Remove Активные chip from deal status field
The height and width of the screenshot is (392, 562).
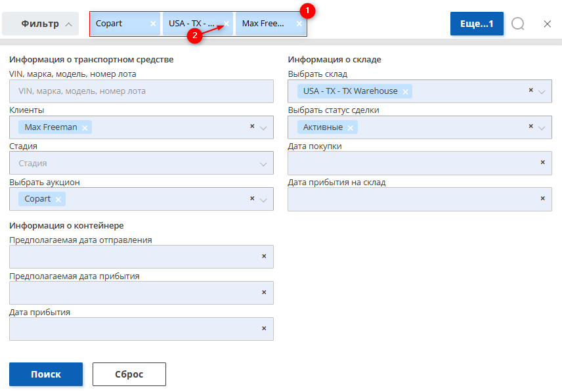pyautogui.click(x=351, y=128)
